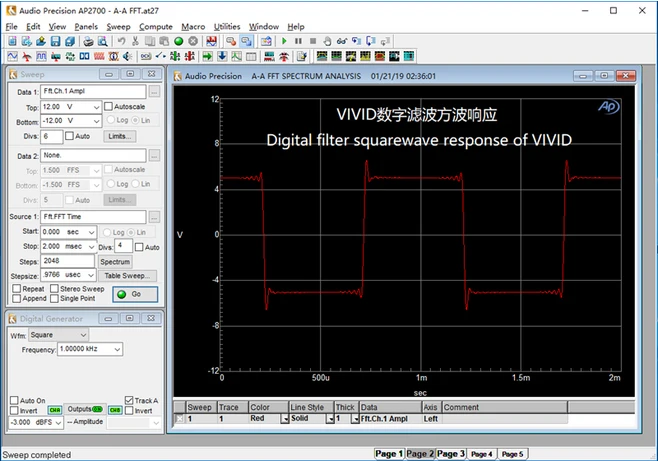Click the Print toolbar icon
Screen dimensions: 658x461
(x=88, y=41)
